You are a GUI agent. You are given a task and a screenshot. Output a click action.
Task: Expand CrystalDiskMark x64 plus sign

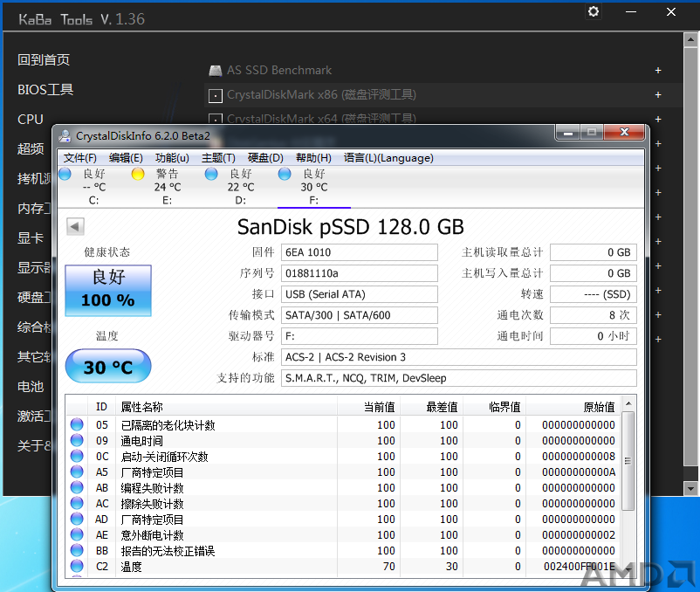click(x=658, y=120)
